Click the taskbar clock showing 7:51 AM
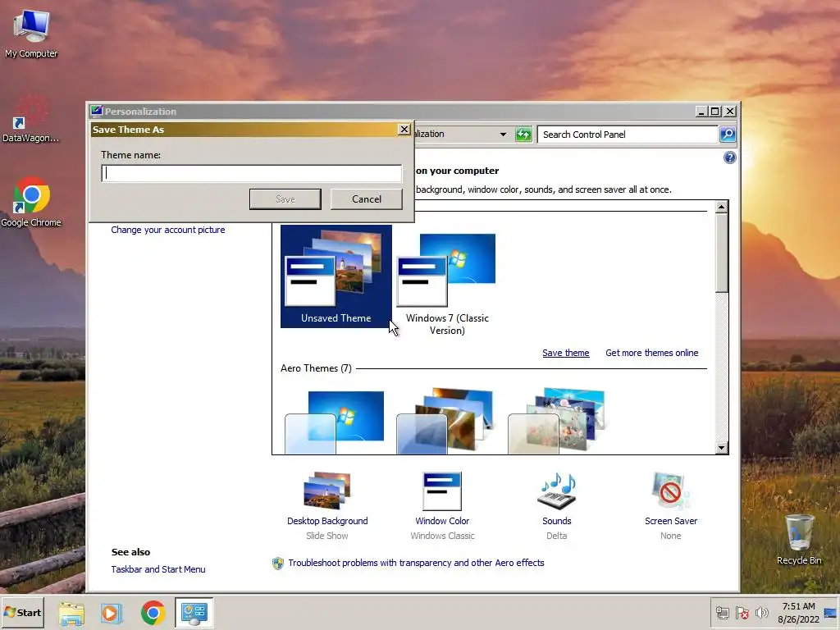 coord(798,613)
